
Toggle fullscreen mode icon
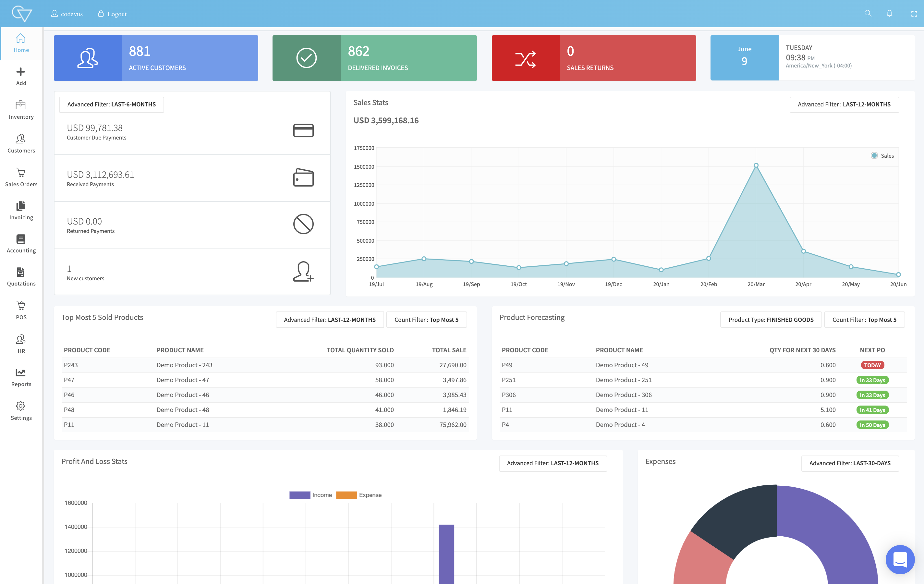[914, 14]
